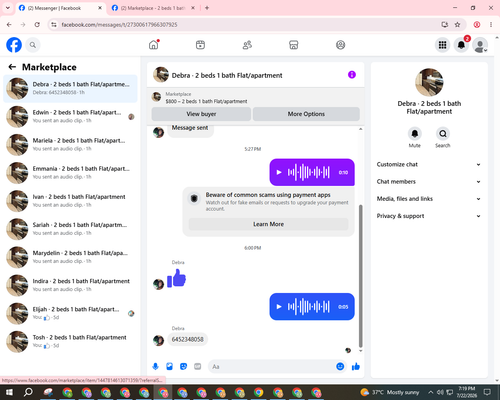Open conversation information purple icon
The height and width of the screenshot is (400, 500).
coord(352,75)
